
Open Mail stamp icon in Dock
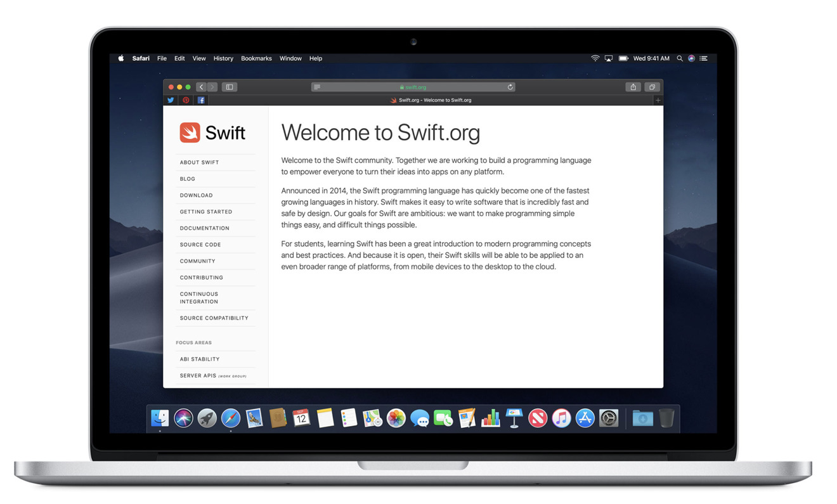254,418
